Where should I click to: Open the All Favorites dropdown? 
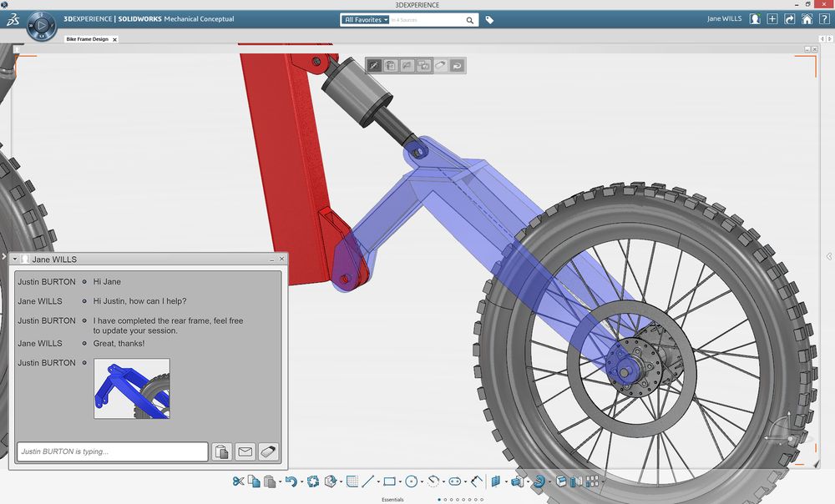click(x=366, y=19)
